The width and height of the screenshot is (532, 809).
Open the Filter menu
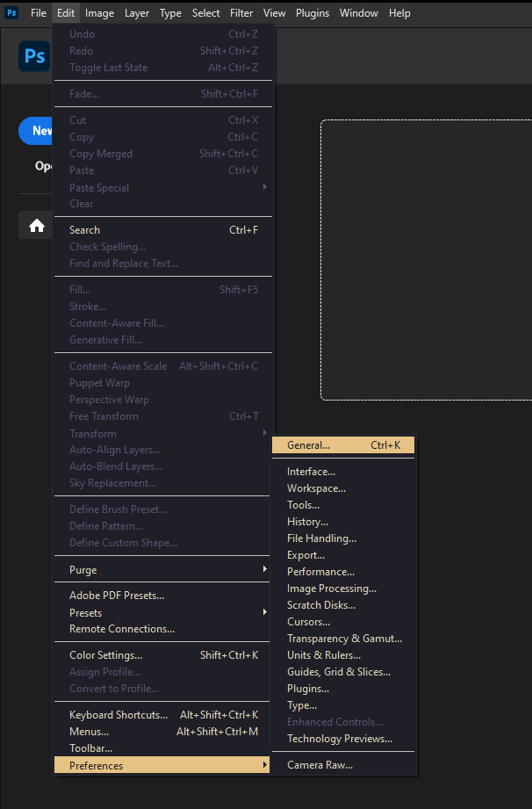(x=241, y=13)
